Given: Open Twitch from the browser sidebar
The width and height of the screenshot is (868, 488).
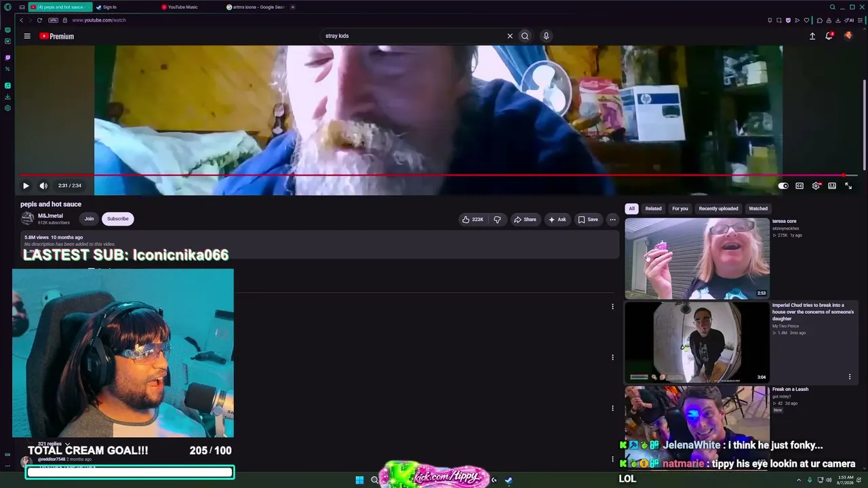Looking at the screenshot, I should click(7, 58).
